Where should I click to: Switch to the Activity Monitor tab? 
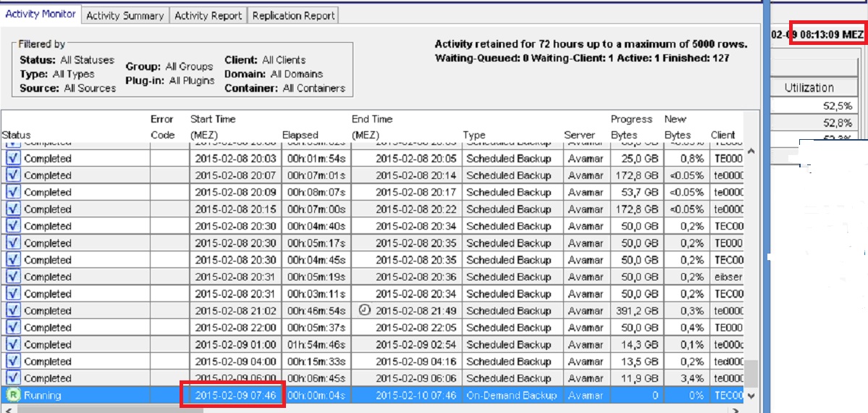click(41, 15)
